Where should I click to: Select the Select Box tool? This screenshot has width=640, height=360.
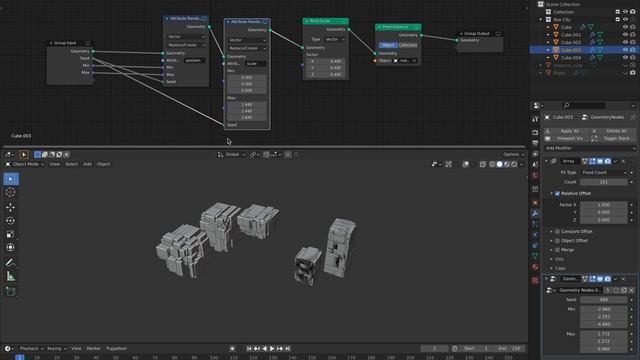(11, 179)
